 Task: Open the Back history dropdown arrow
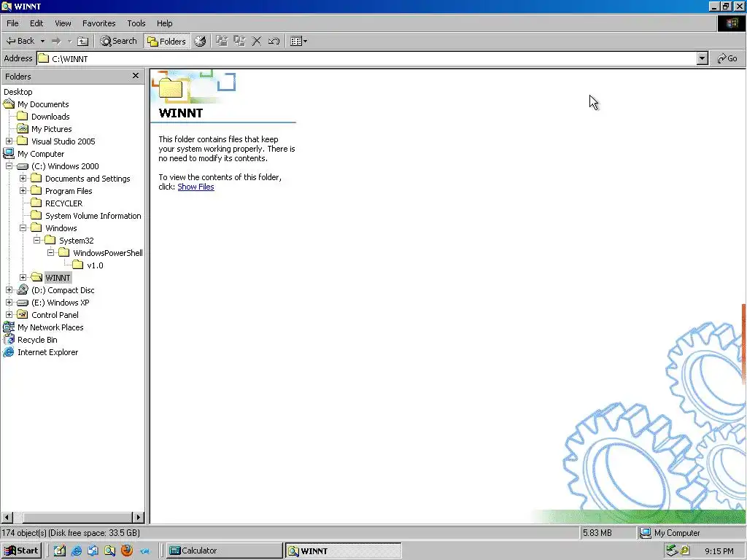42,41
